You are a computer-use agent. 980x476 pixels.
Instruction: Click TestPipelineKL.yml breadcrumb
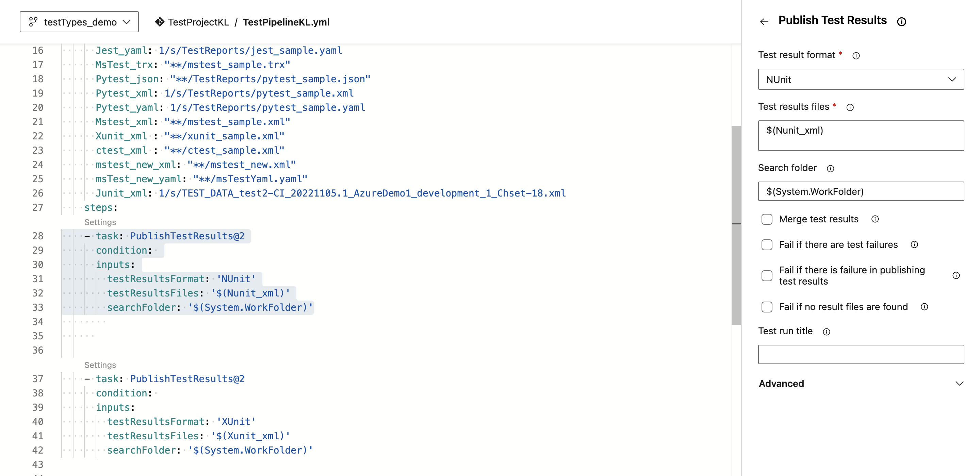pyautogui.click(x=286, y=22)
